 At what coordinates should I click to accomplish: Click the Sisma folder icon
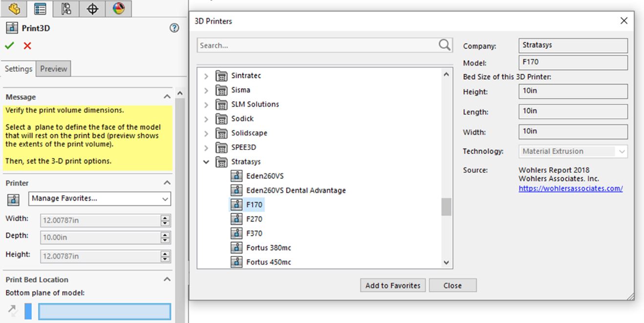click(221, 90)
